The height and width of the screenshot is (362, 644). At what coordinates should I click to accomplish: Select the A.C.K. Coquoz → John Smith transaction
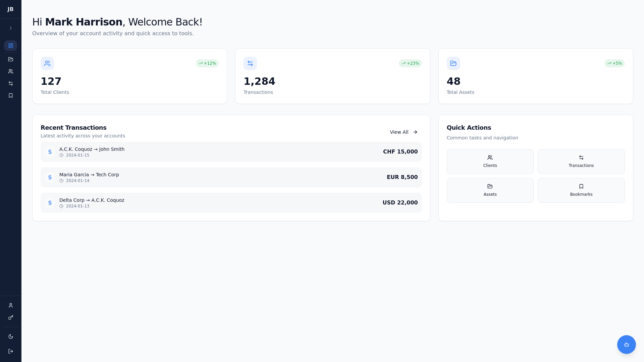tap(231, 152)
